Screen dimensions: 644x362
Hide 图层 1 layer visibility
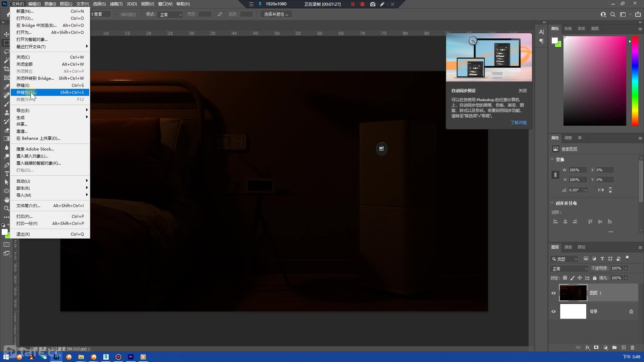(x=553, y=293)
